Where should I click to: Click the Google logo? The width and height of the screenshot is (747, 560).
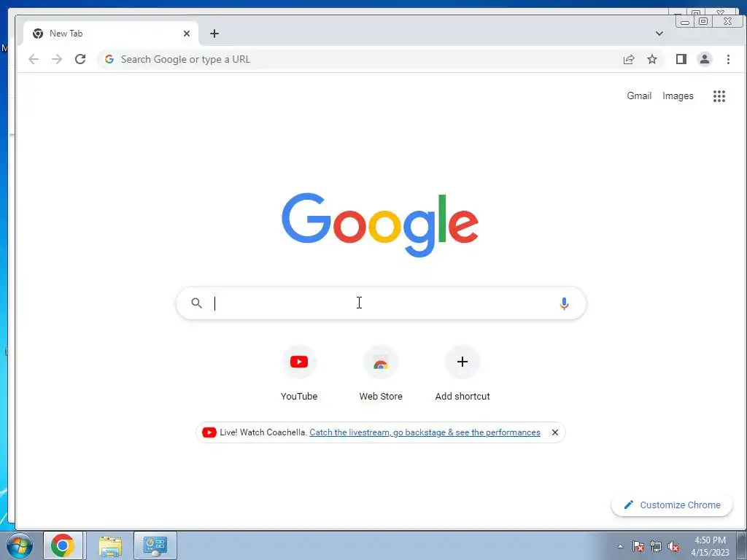coord(379,225)
